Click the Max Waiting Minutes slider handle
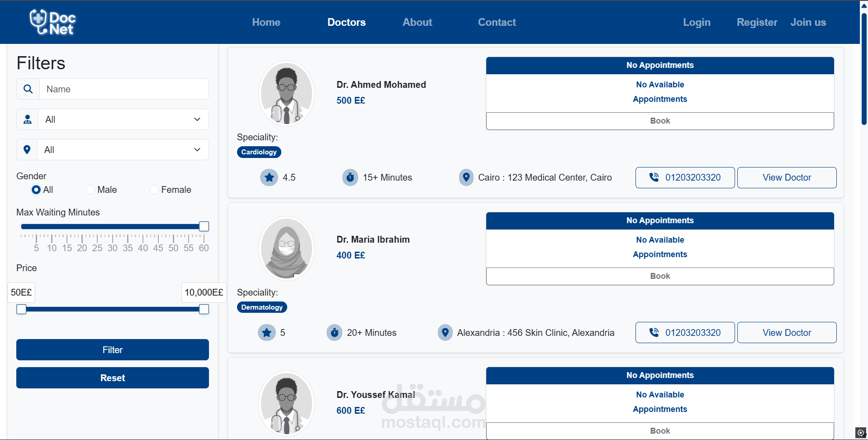 [204, 226]
